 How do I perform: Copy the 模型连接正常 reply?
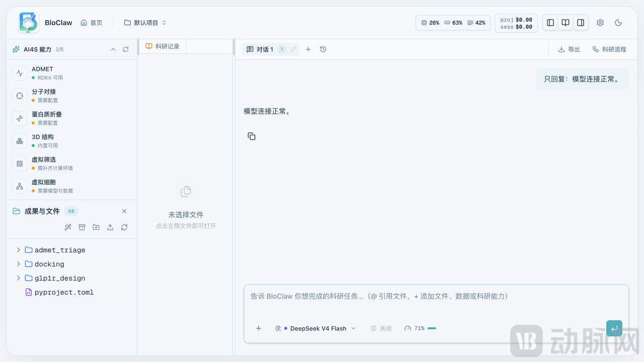pos(252,136)
